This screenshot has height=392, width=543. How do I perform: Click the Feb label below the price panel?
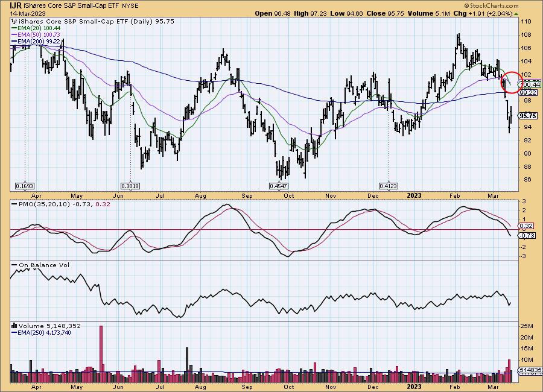[455, 195]
